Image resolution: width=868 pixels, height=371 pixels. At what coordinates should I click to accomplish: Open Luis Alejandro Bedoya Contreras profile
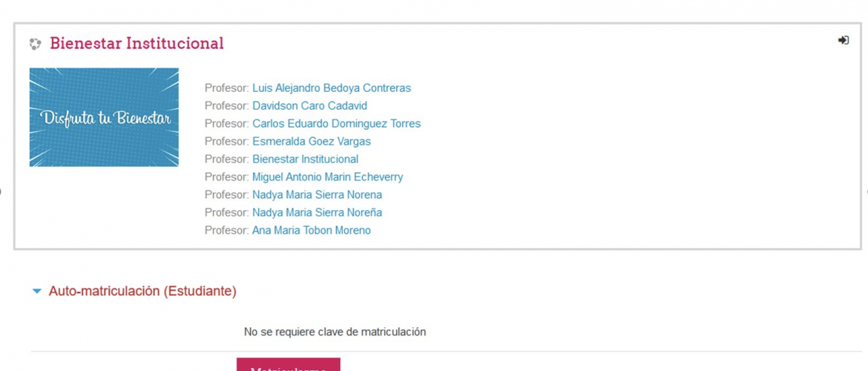point(332,88)
